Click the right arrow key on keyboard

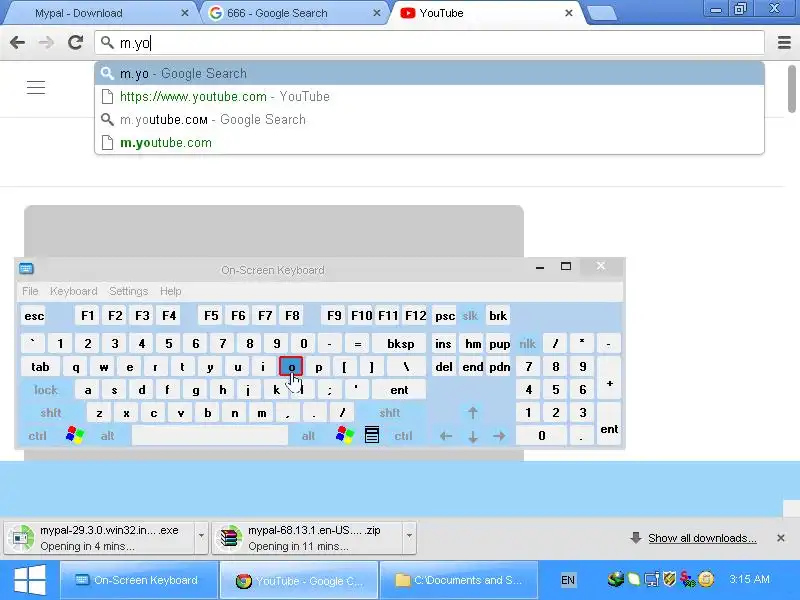(499, 436)
